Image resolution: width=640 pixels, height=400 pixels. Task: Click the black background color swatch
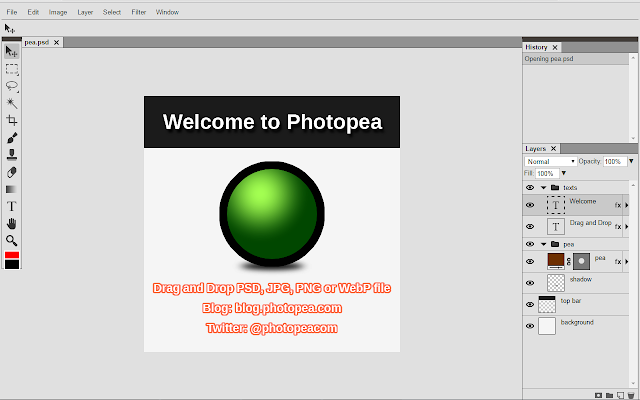(x=12, y=264)
